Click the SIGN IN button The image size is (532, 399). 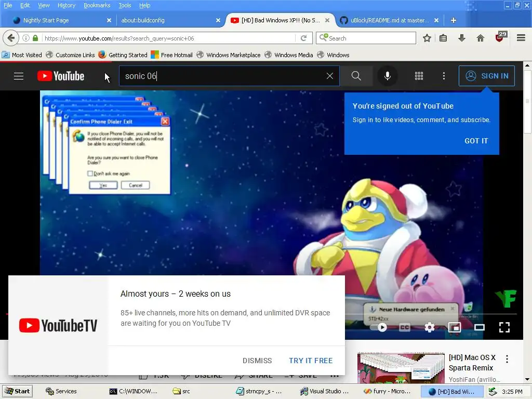pos(487,76)
